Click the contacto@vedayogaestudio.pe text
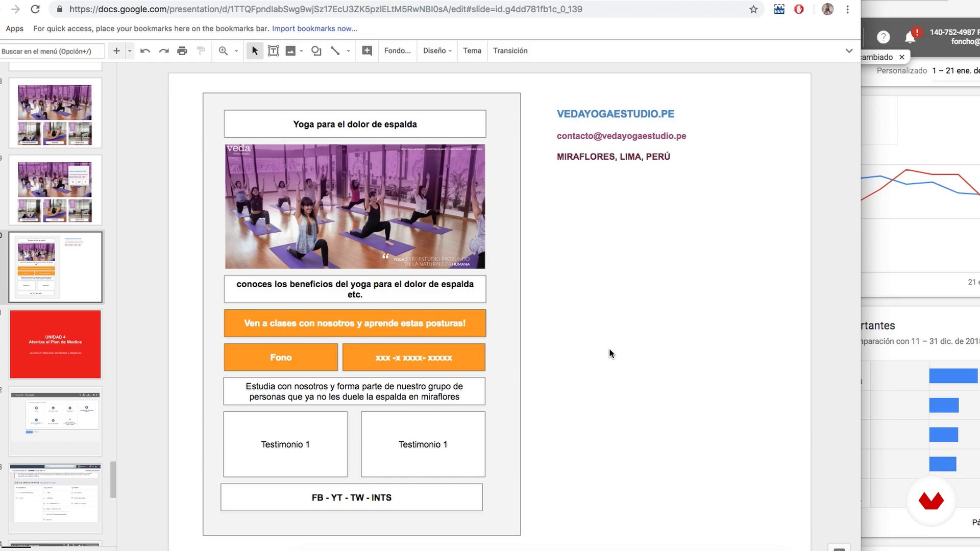Image resolution: width=980 pixels, height=551 pixels. coord(621,136)
